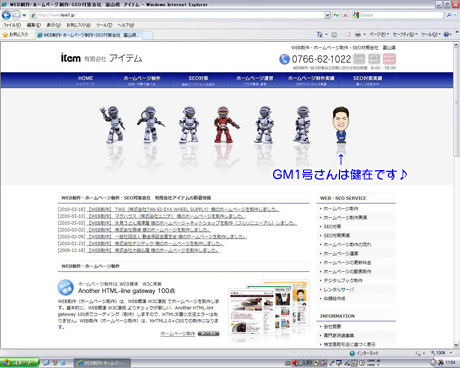
Task: Click the browser Back arrow button
Action: pyautogui.click(x=6, y=15)
